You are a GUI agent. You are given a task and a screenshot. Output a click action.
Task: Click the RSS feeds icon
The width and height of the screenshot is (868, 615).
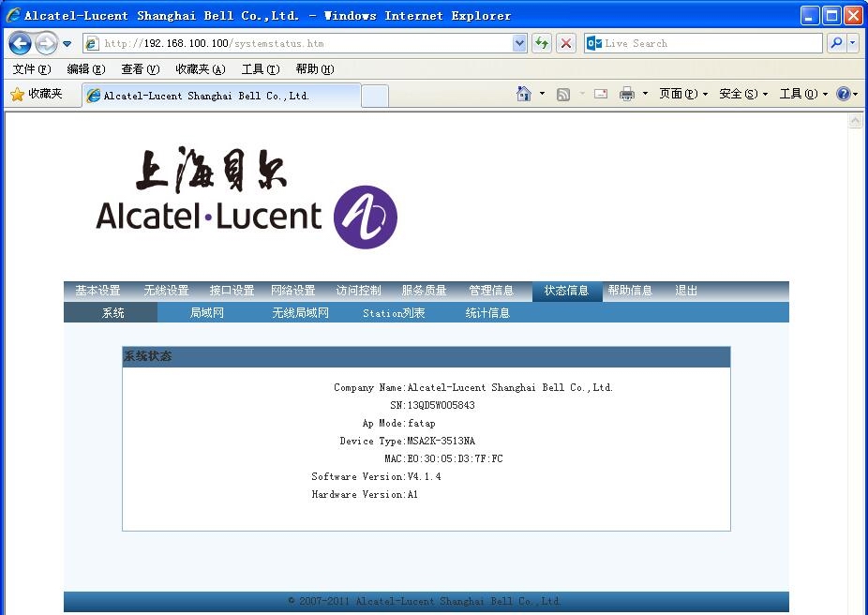click(563, 94)
